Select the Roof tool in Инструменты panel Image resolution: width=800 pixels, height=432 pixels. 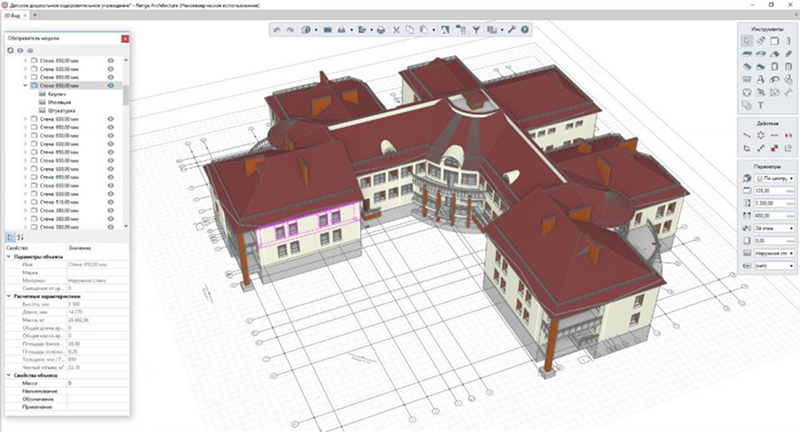point(774,54)
